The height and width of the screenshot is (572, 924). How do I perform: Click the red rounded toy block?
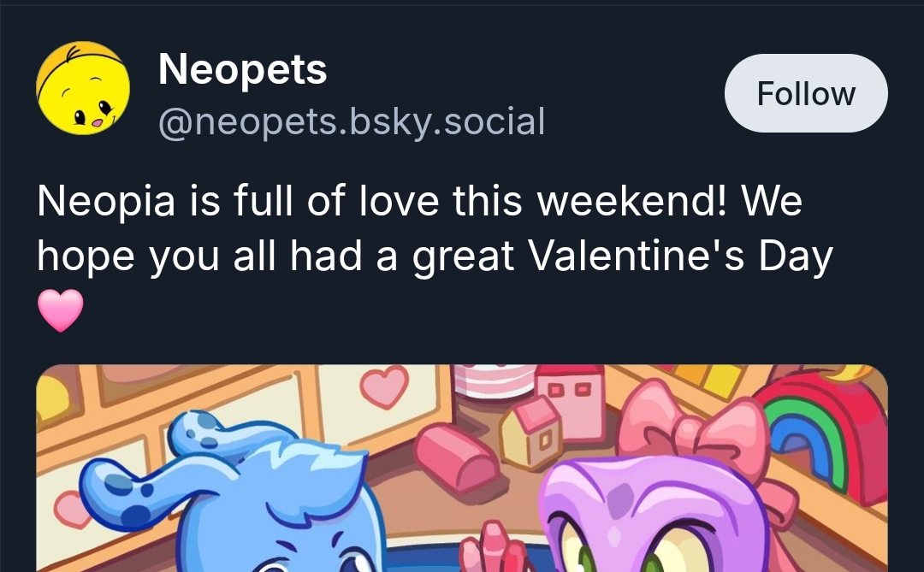click(457, 456)
